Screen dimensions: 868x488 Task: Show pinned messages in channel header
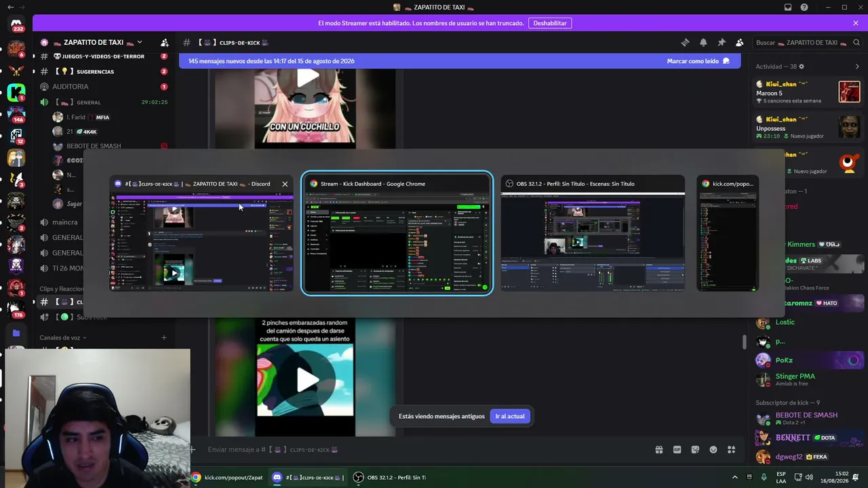(722, 42)
